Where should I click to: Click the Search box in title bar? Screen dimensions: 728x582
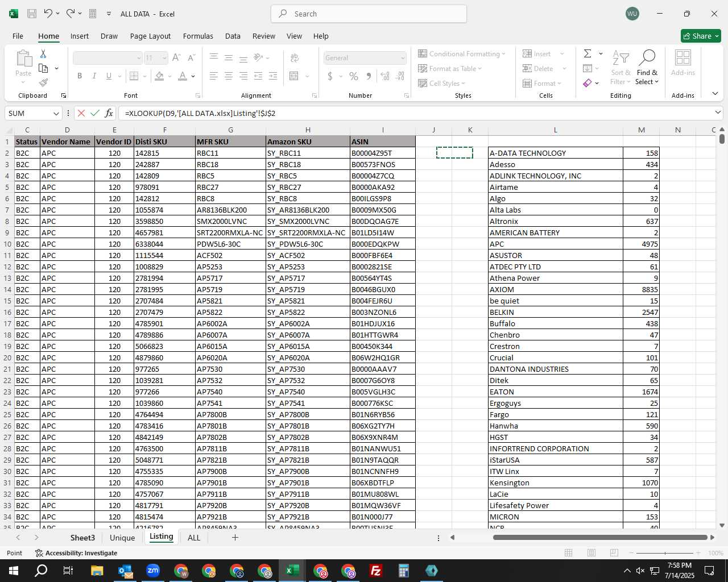(369, 14)
